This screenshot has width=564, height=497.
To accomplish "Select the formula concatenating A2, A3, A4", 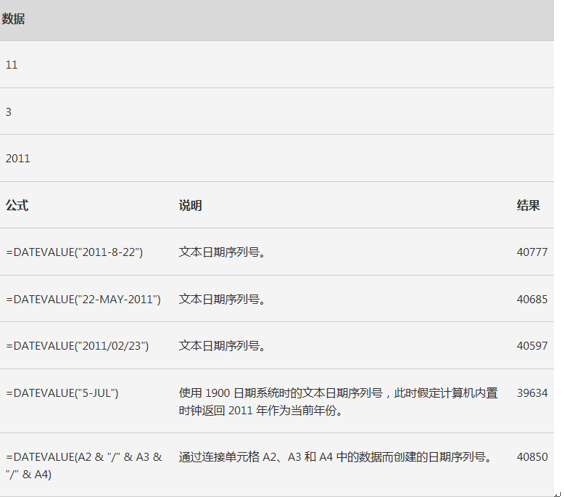I will 84,466.
